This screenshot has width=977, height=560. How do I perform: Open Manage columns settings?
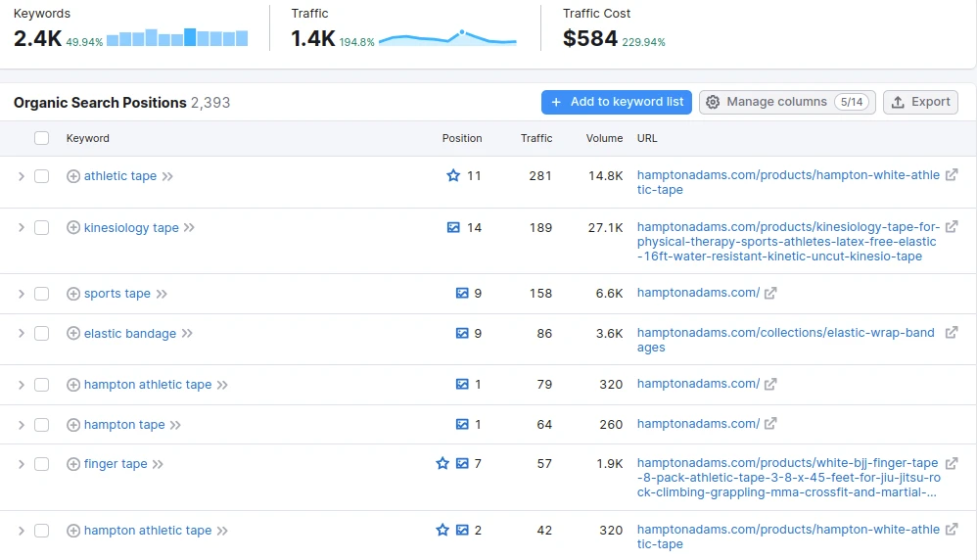pyautogui.click(x=787, y=102)
